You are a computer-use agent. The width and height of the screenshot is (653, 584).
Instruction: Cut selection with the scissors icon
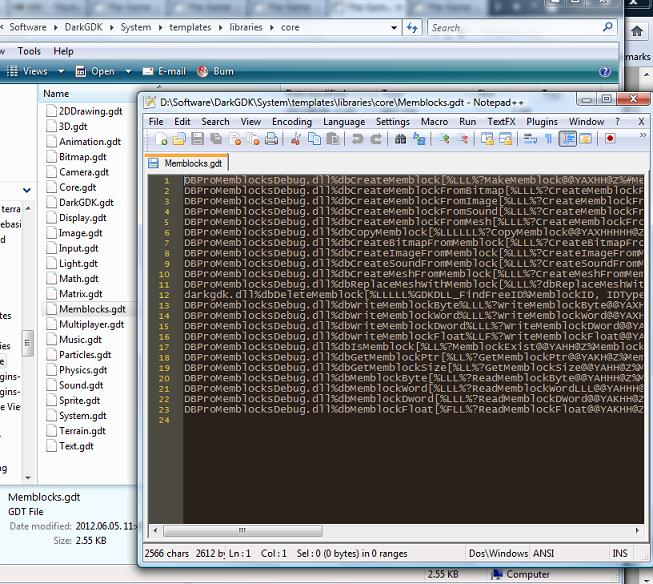pos(296,139)
